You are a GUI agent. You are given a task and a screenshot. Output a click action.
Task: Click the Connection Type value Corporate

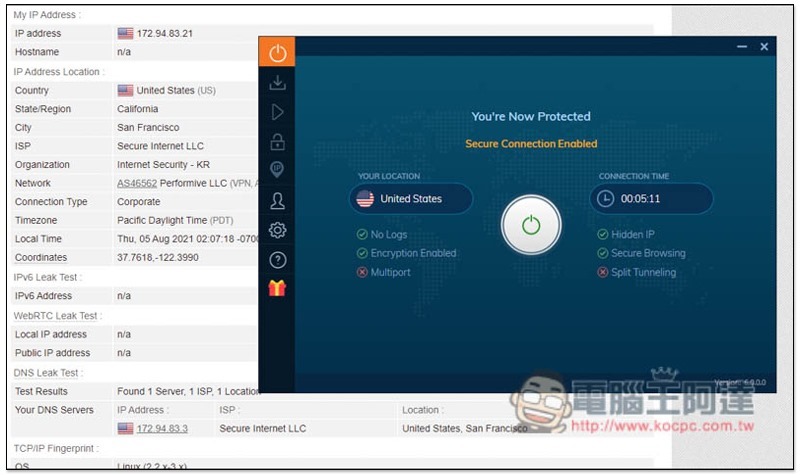tap(138, 202)
